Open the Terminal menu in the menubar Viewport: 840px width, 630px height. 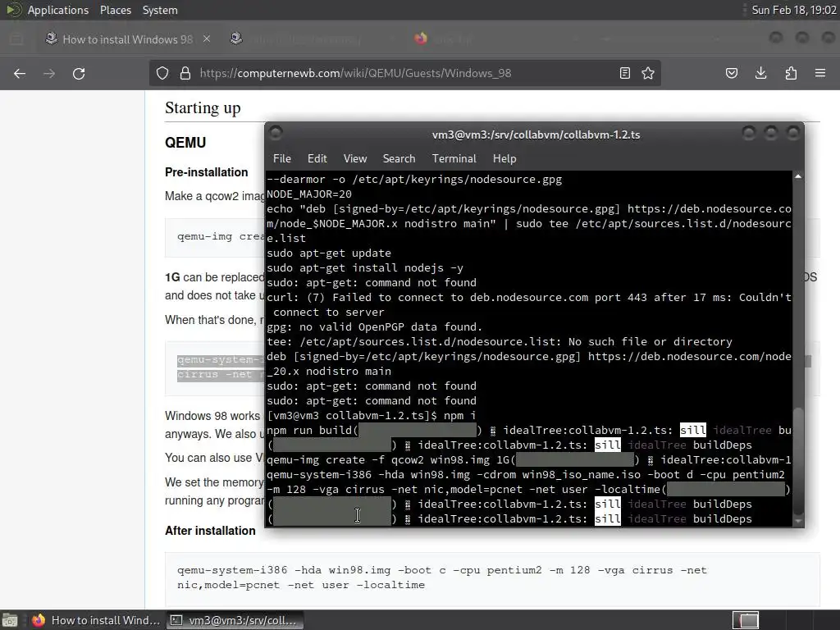tap(454, 158)
